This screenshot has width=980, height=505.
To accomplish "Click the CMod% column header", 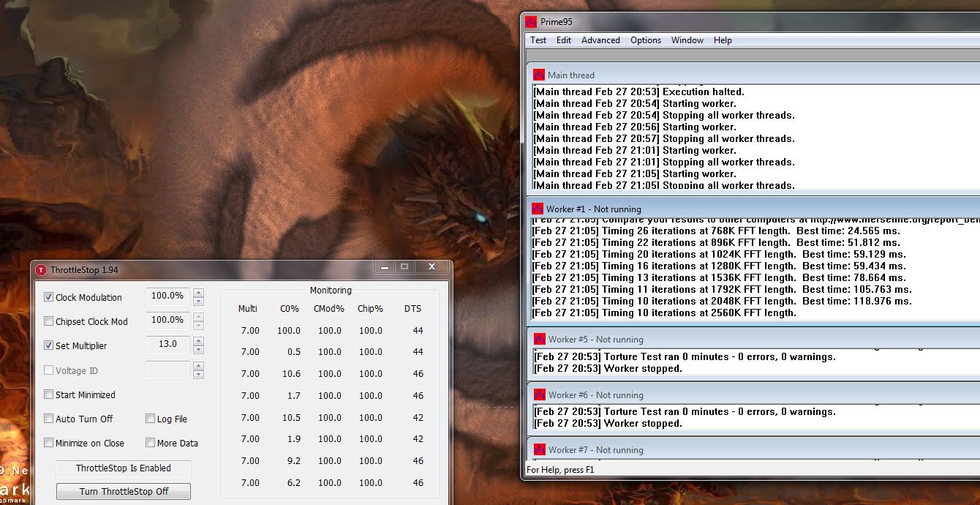I will tap(329, 309).
